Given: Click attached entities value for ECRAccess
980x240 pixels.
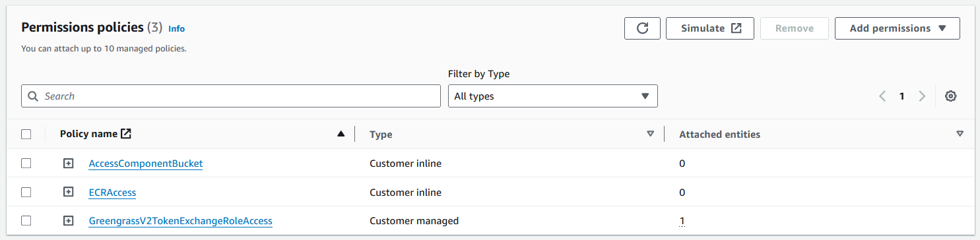Looking at the screenshot, I should tap(682, 193).
